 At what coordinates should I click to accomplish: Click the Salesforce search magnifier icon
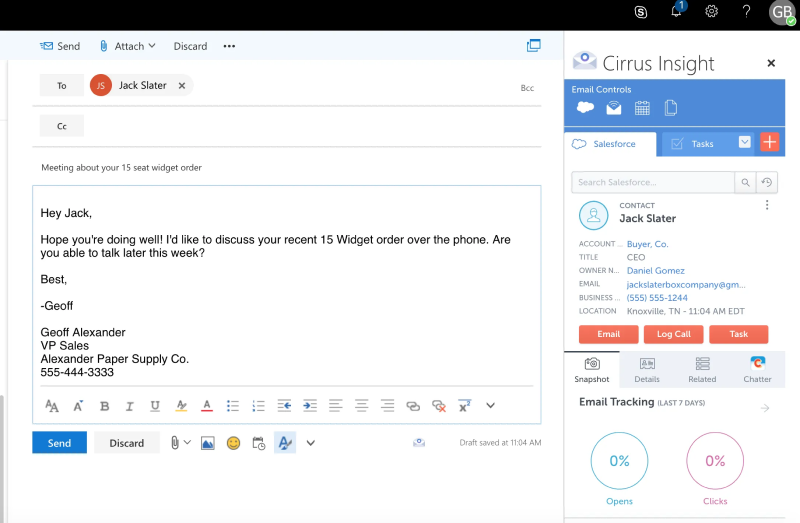[x=745, y=182]
